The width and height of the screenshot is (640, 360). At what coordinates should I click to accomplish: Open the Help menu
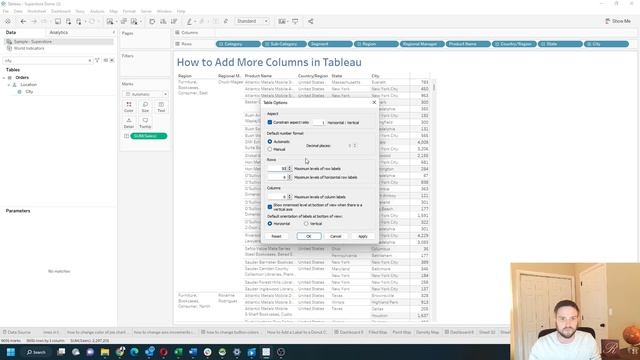click(x=181, y=11)
